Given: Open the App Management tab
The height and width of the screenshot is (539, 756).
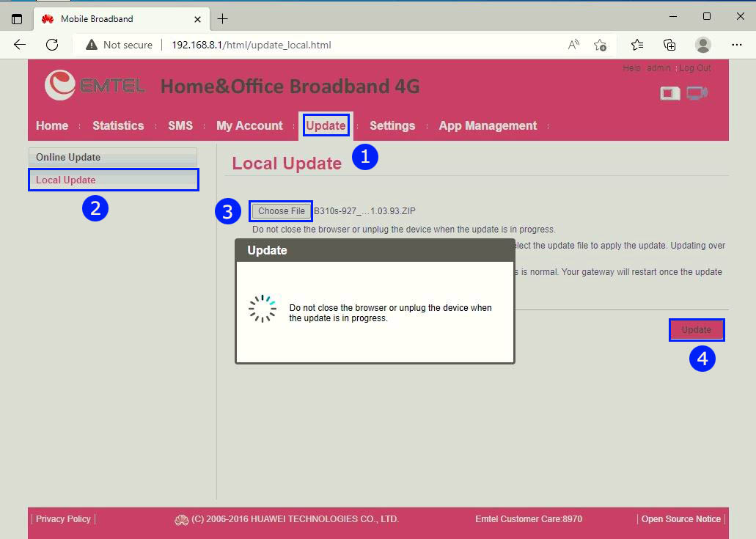Looking at the screenshot, I should coord(488,126).
